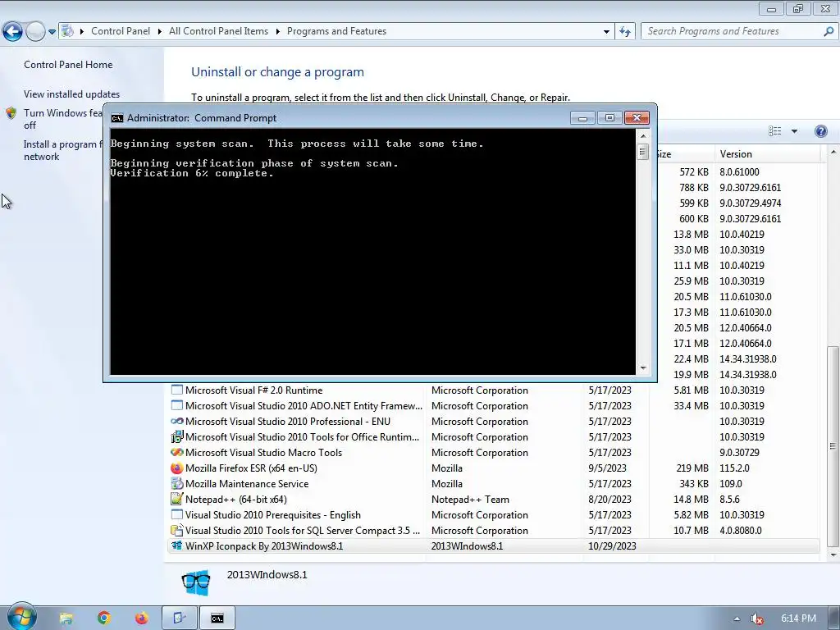Click the Mozilla Maintenance Service icon
This screenshot has height=630, width=840.
177,484
